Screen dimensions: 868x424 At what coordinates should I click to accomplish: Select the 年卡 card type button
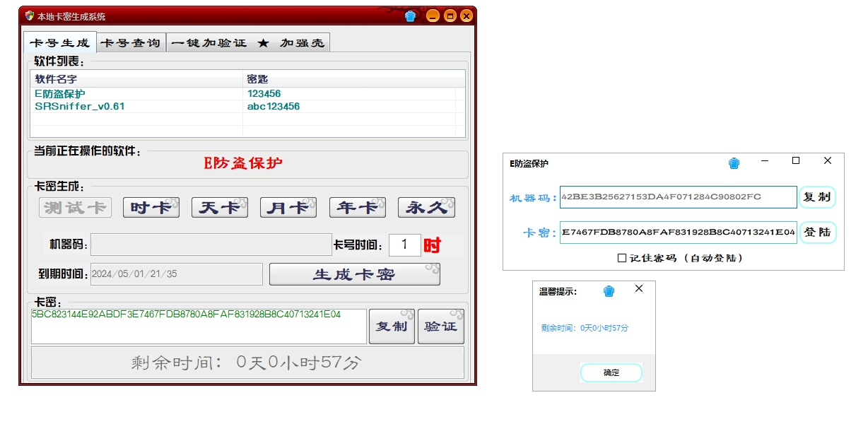point(357,207)
